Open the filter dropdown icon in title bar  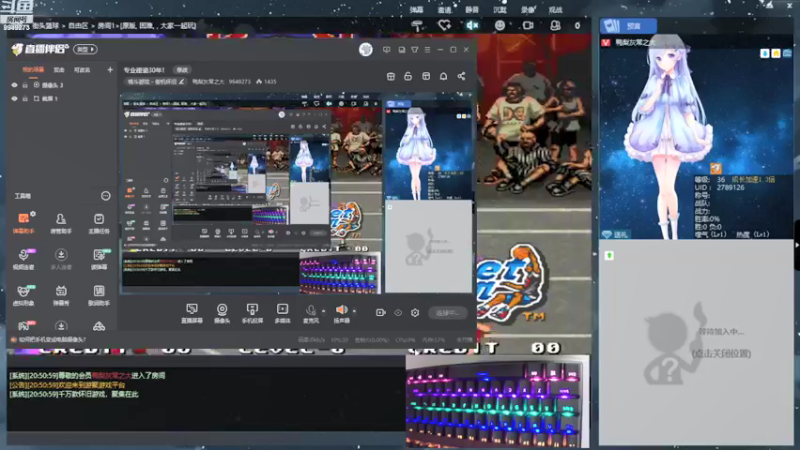point(414,49)
